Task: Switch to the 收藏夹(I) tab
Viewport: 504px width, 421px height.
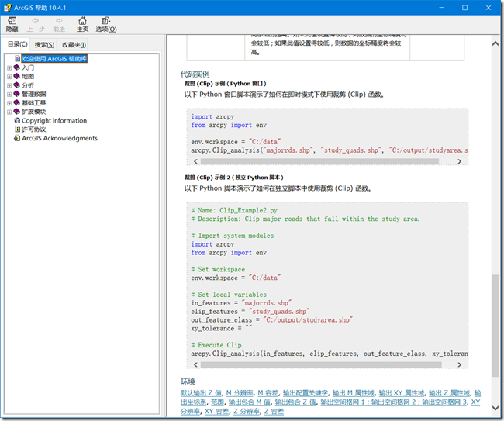Action: point(74,45)
